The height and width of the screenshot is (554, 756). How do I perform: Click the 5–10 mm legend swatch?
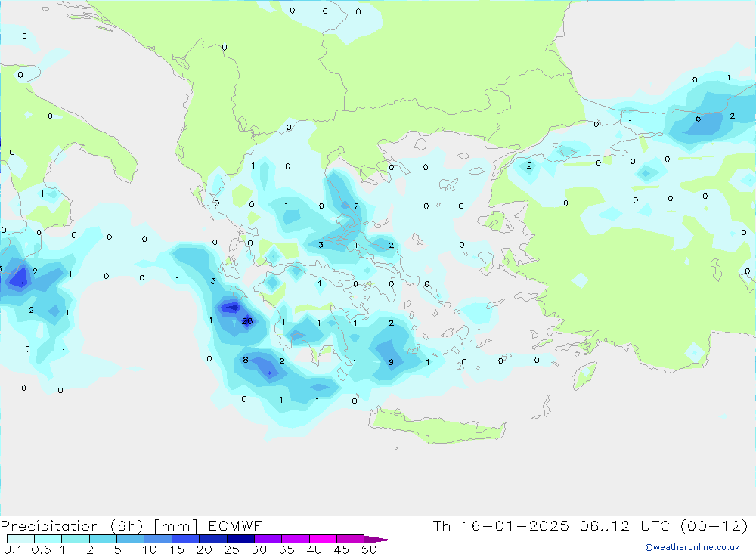coord(130,539)
